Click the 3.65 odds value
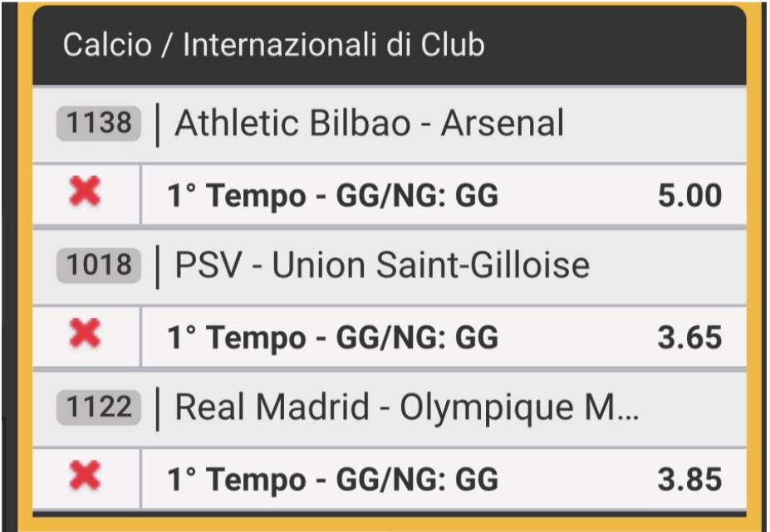Image resolution: width=770 pixels, height=532 pixels. pos(689,338)
